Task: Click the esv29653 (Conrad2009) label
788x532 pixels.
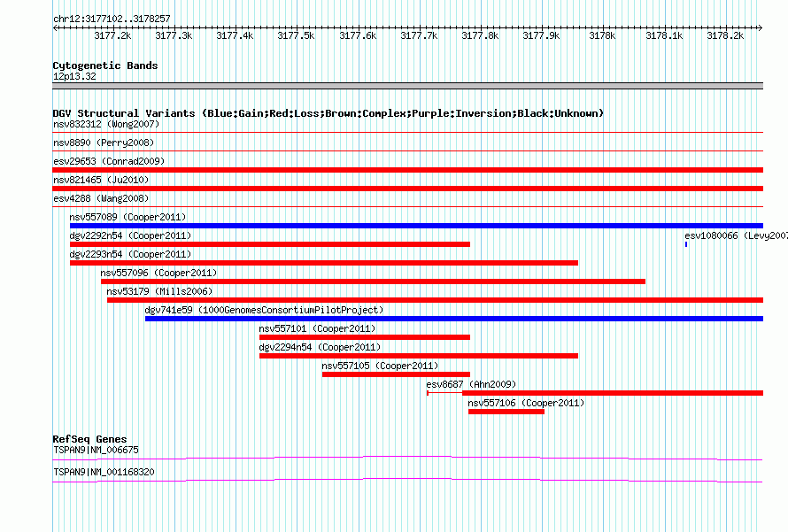Action: (109, 161)
